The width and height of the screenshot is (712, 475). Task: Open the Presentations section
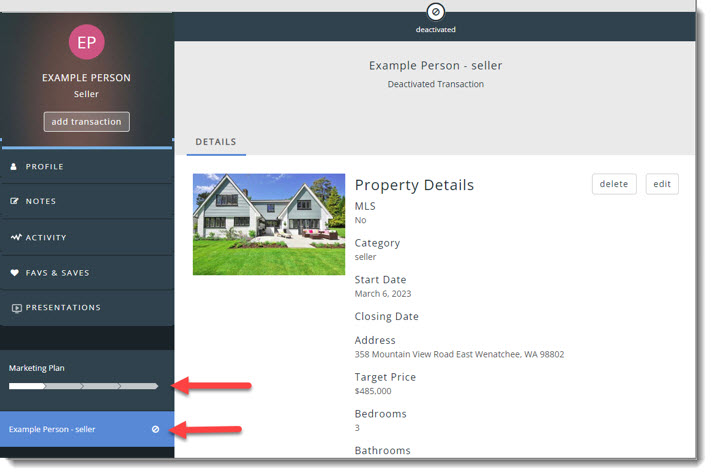coord(87,307)
